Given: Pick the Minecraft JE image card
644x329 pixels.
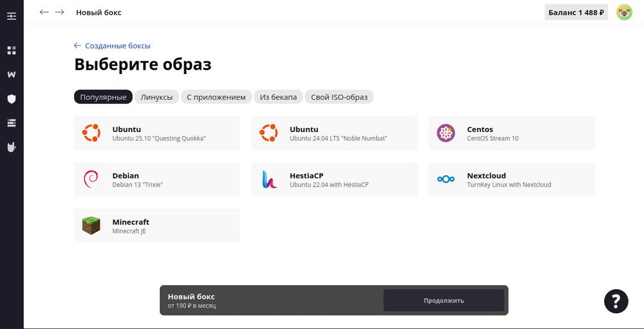Looking at the screenshot, I should 157,226.
